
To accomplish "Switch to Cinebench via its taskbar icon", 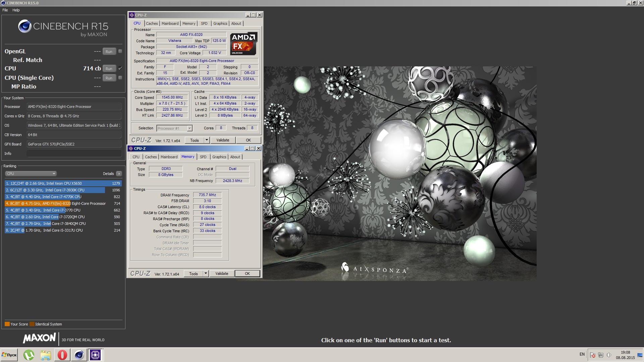I will 79,355.
